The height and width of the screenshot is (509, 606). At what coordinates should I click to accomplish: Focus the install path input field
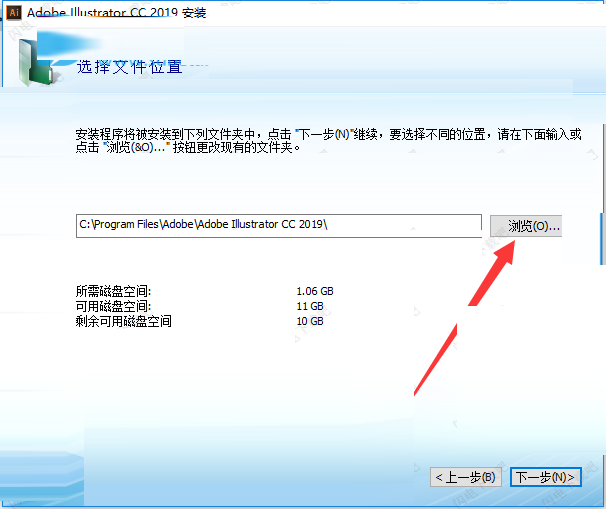[x=279, y=226]
